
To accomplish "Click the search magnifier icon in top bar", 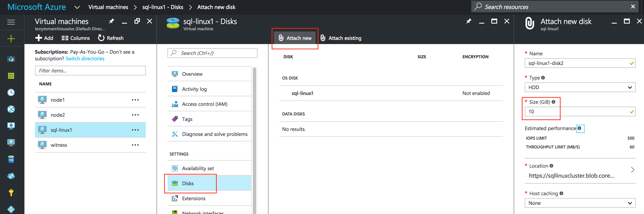I will (x=478, y=6).
